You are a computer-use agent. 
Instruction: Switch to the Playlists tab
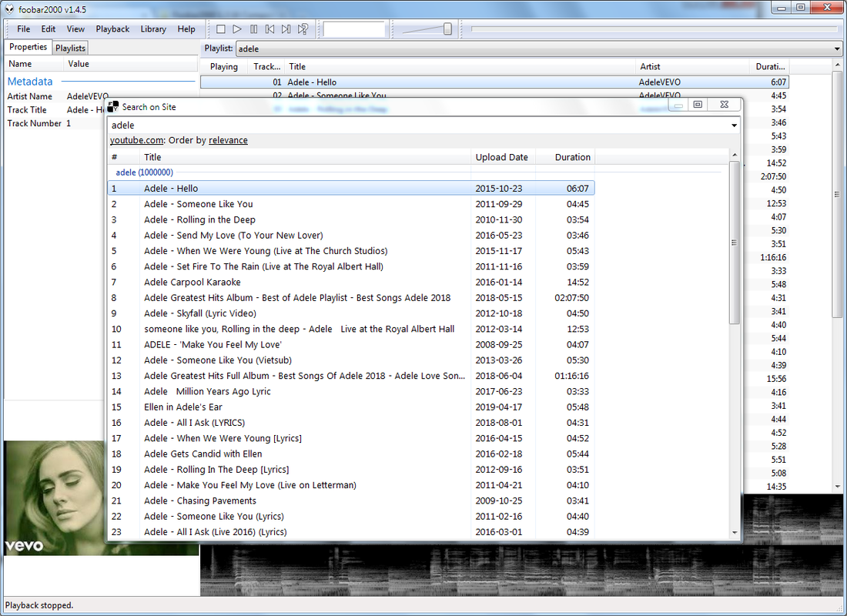(x=70, y=48)
